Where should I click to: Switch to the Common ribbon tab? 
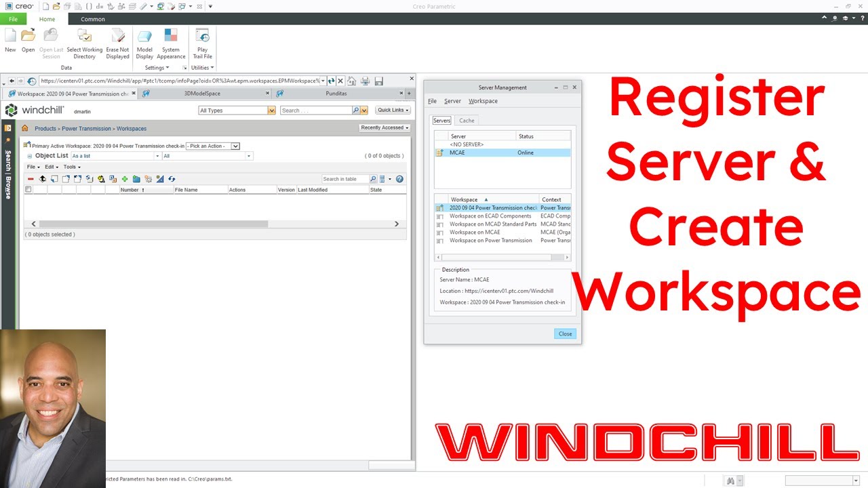click(93, 19)
